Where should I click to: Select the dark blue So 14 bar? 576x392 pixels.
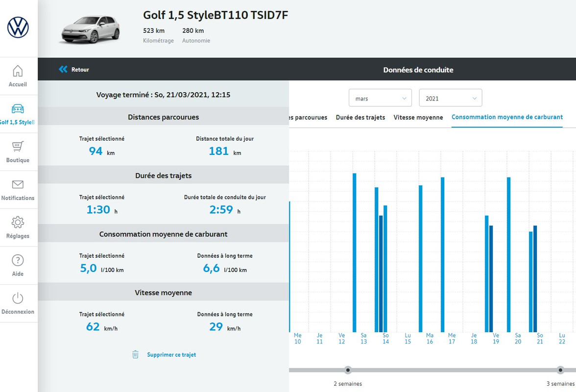(x=381, y=274)
